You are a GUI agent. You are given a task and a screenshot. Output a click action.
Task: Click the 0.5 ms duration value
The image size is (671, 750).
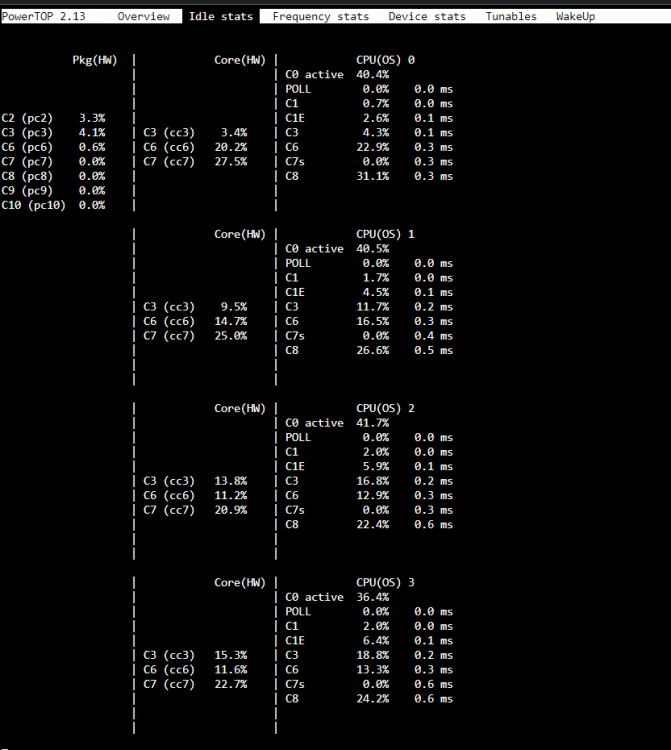[x=433, y=350]
